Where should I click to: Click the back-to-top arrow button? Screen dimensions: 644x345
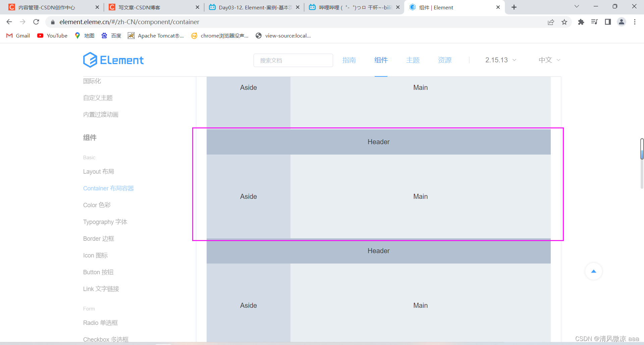tap(594, 271)
